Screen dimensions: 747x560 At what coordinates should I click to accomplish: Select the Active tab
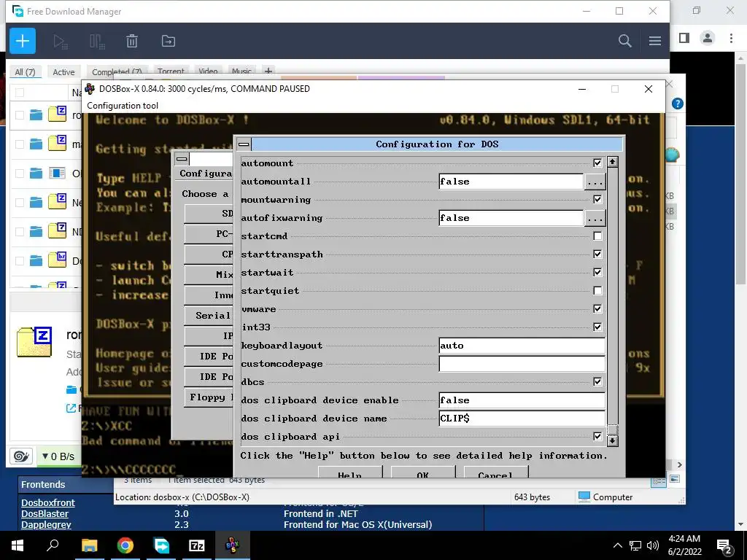(x=63, y=72)
